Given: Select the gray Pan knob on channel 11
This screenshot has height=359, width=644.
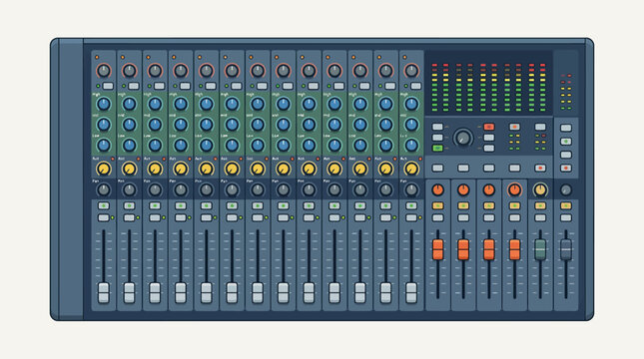Looking at the screenshot, I should (360, 189).
